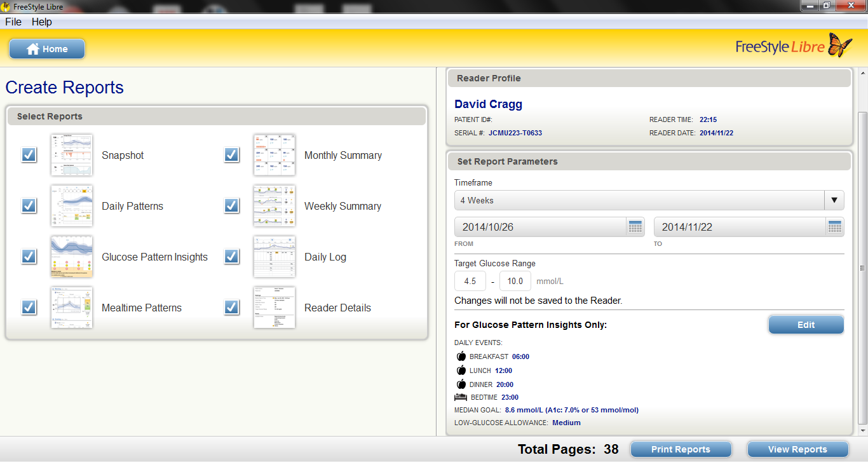Click the dinner time 20:00

(x=505, y=384)
